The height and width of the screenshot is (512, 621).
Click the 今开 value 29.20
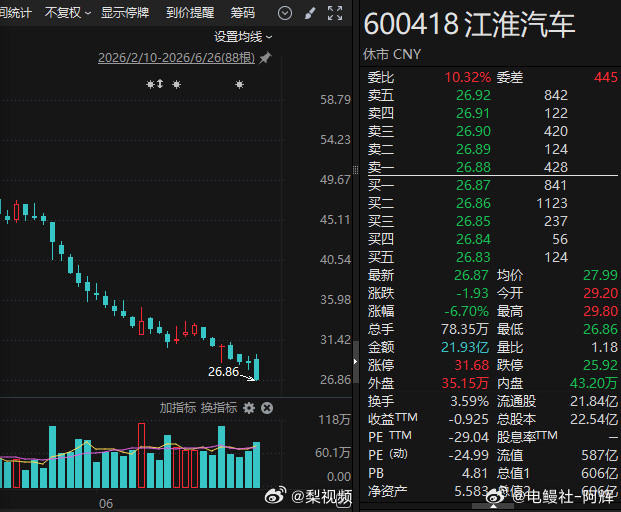(x=600, y=293)
